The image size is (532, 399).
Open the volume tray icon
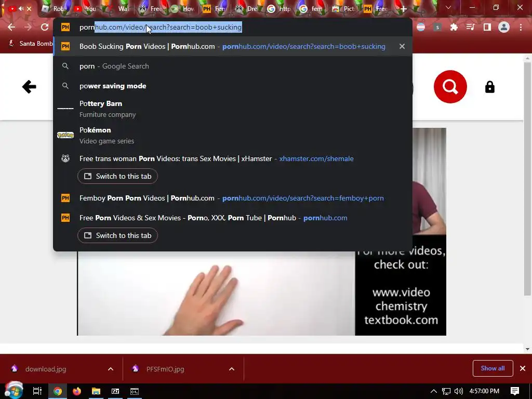(x=458, y=391)
